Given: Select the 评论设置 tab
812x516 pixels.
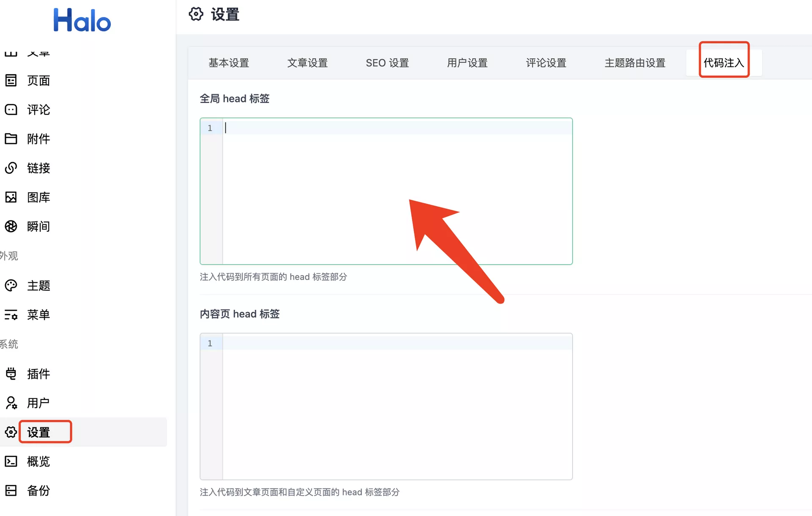Looking at the screenshot, I should point(546,63).
